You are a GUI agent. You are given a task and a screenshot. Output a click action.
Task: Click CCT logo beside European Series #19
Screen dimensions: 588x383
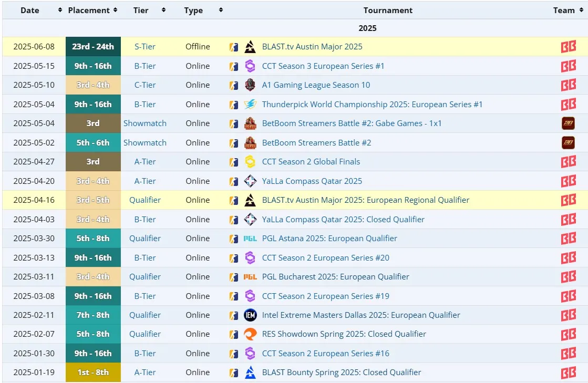(250, 296)
